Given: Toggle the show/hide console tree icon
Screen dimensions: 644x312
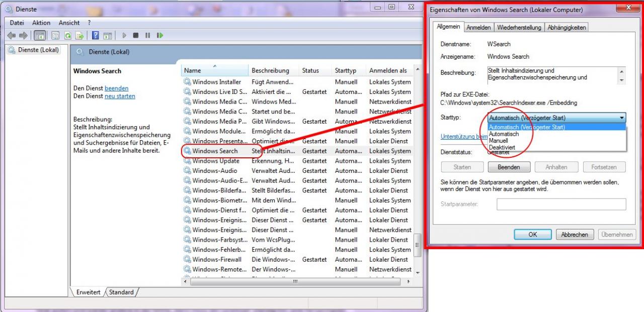Looking at the screenshot, I should pos(40,35).
